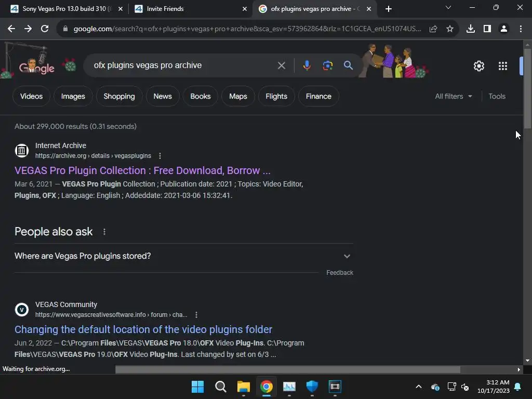The width and height of the screenshot is (532, 399).
Task: Open a new browser tab
Action: coord(389,9)
